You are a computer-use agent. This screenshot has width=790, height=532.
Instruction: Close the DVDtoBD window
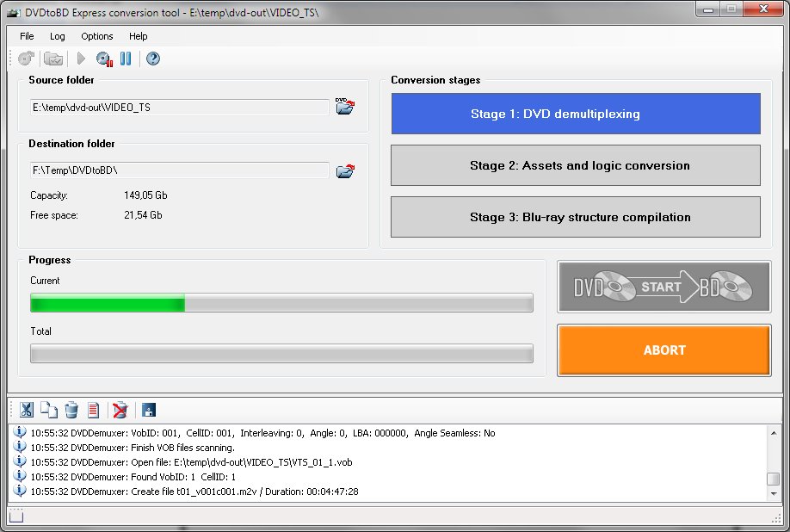click(763, 9)
